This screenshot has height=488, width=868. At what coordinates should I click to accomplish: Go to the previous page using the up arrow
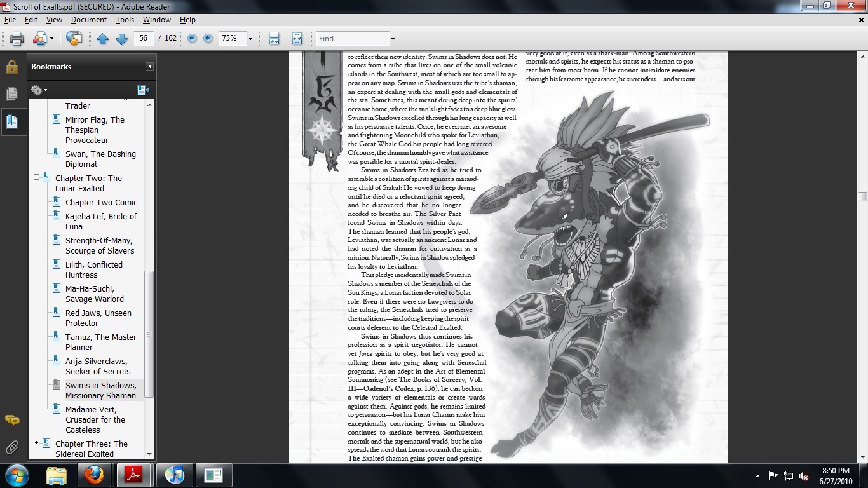point(103,39)
